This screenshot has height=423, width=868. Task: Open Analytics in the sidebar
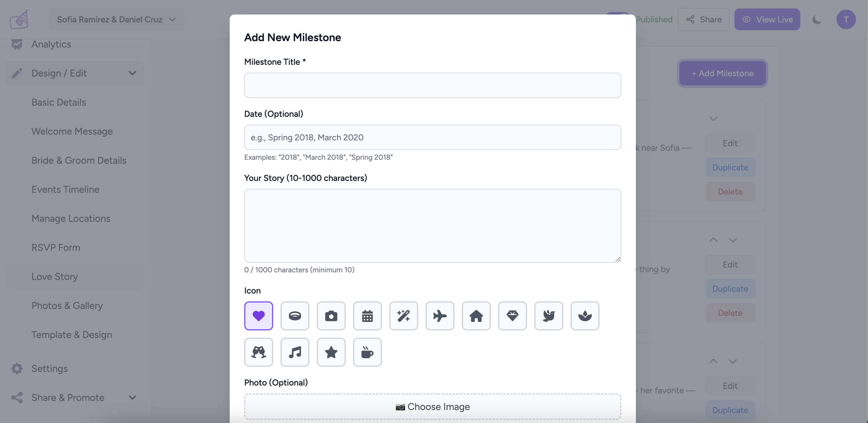tap(51, 44)
